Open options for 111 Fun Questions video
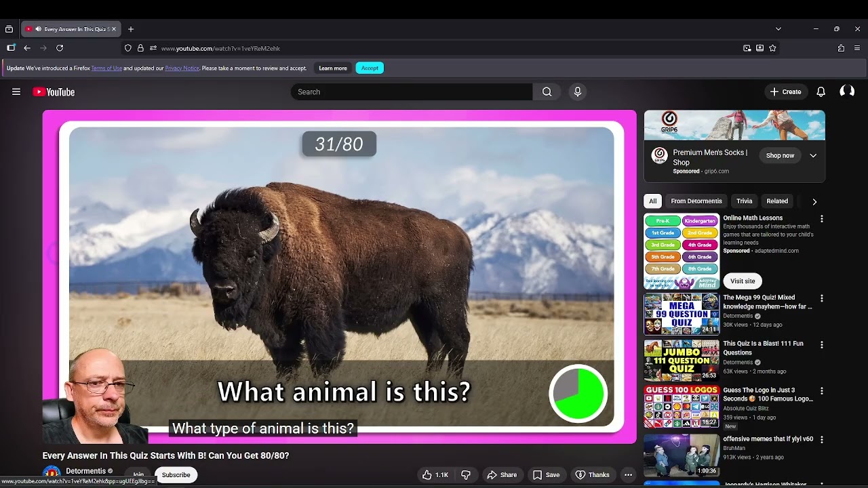 [822, 344]
